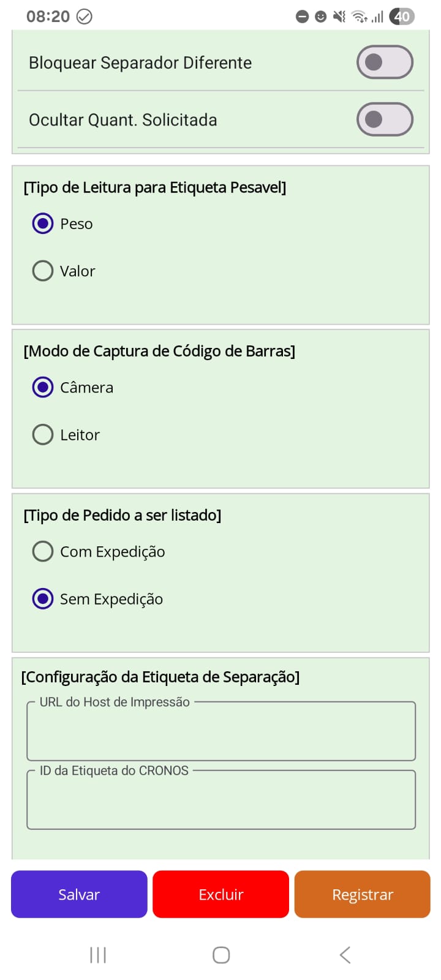Toggle Ocultar Quant. Solicitada switch
Screen dimensions: 441x980
point(385,119)
